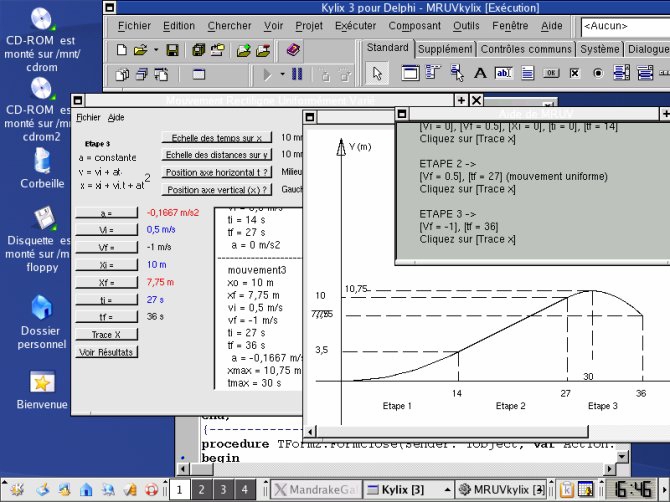The height and width of the screenshot is (502, 670).
Task: Click code editor vertical scrollbar down arrow
Action: [x=622, y=457]
